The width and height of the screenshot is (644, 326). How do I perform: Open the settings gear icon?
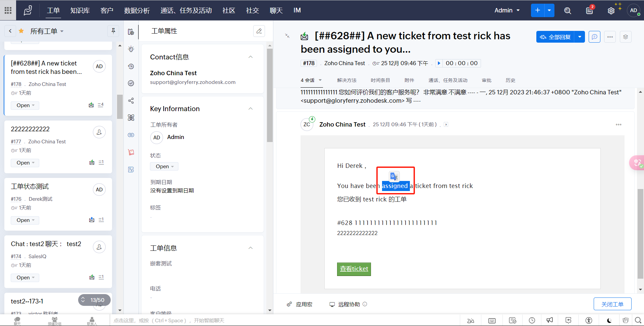click(611, 11)
